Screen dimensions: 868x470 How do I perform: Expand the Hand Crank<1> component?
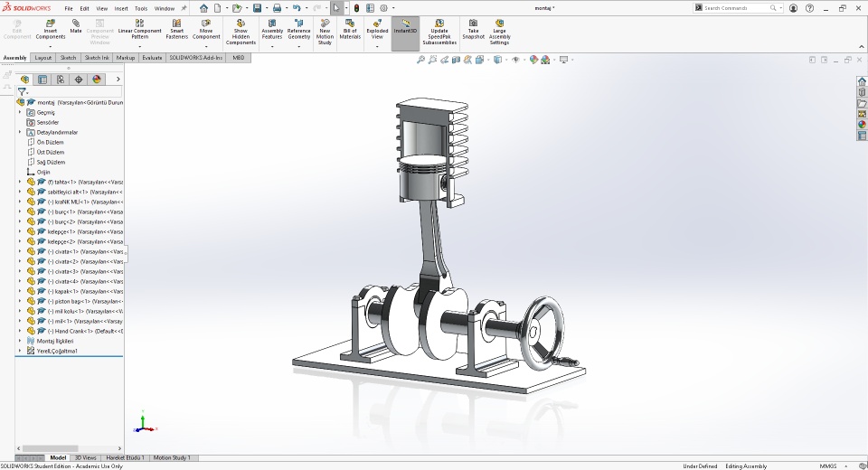pos(20,331)
